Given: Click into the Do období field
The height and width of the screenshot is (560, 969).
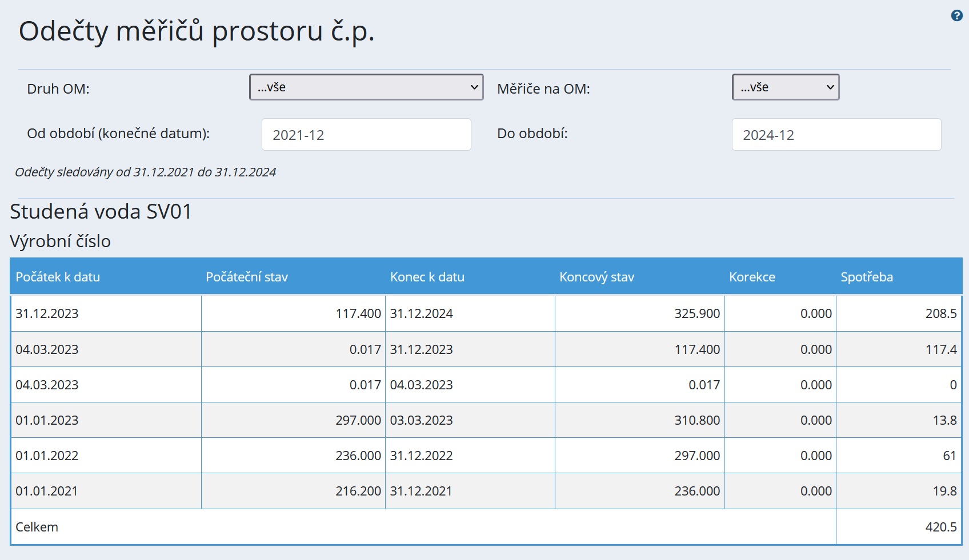Looking at the screenshot, I should [836, 135].
